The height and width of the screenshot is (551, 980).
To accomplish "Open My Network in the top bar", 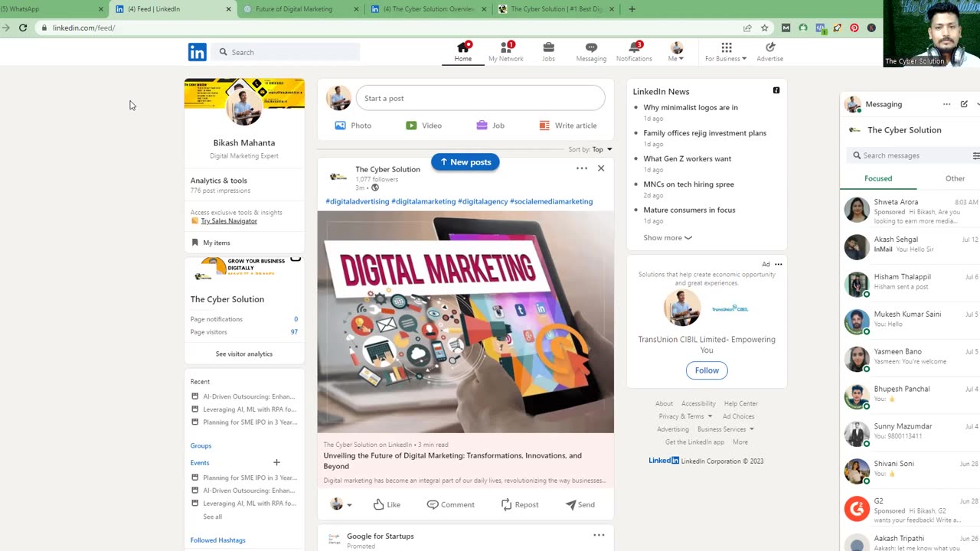I will coord(506,51).
